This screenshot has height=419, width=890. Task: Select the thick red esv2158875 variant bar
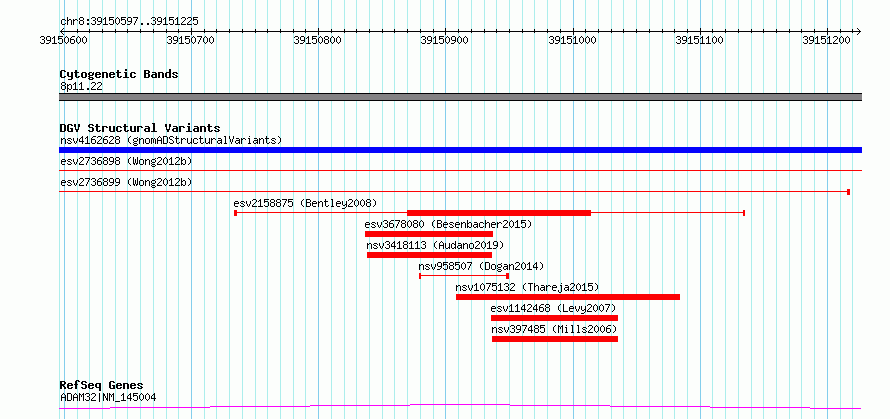499,213
